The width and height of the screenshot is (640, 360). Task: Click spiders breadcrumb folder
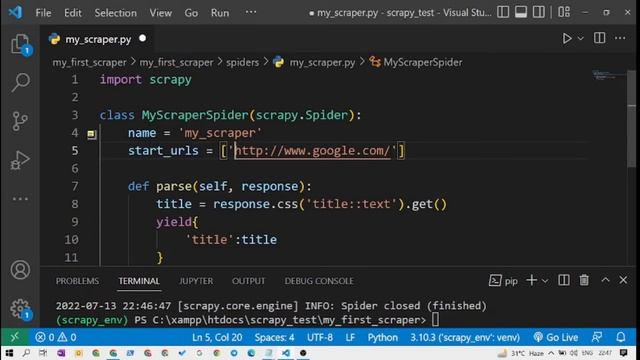(242, 62)
